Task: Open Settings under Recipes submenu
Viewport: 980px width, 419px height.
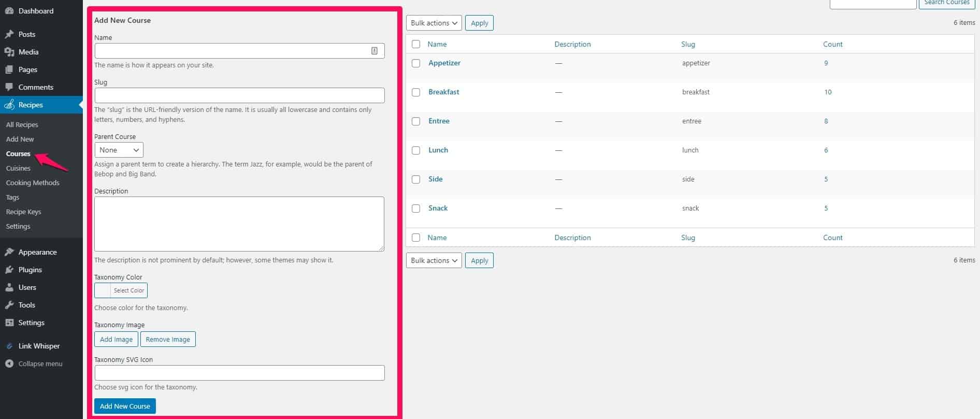Action: (x=18, y=226)
